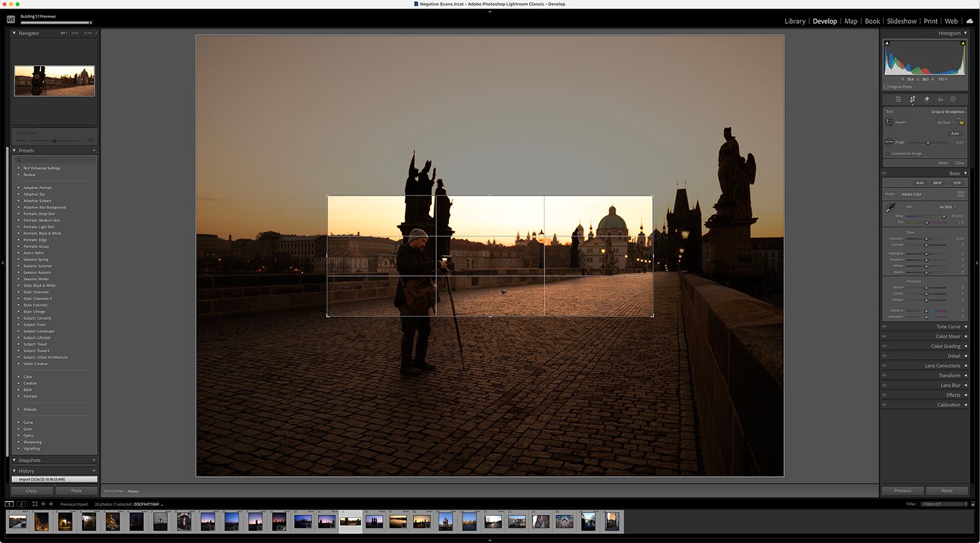Screen dimensions: 980x543
Task: Go forward with the filmstrip right arrow
Action: 51,504
